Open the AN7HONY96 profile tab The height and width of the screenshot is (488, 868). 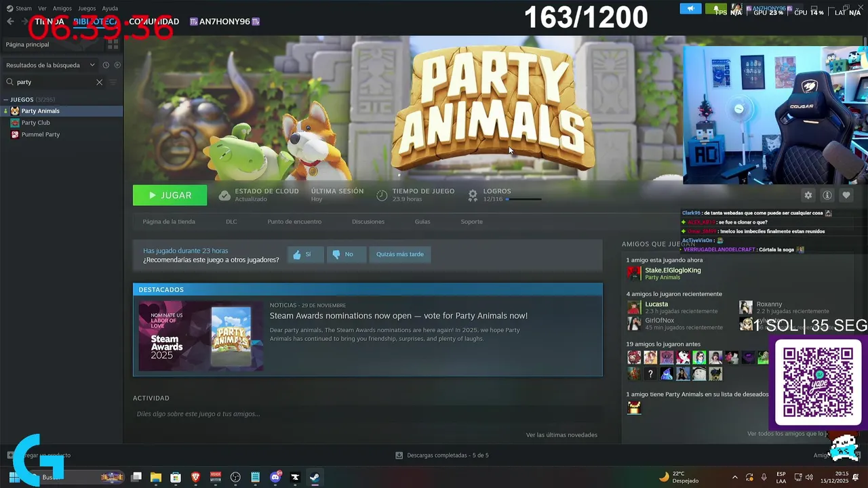pos(224,22)
